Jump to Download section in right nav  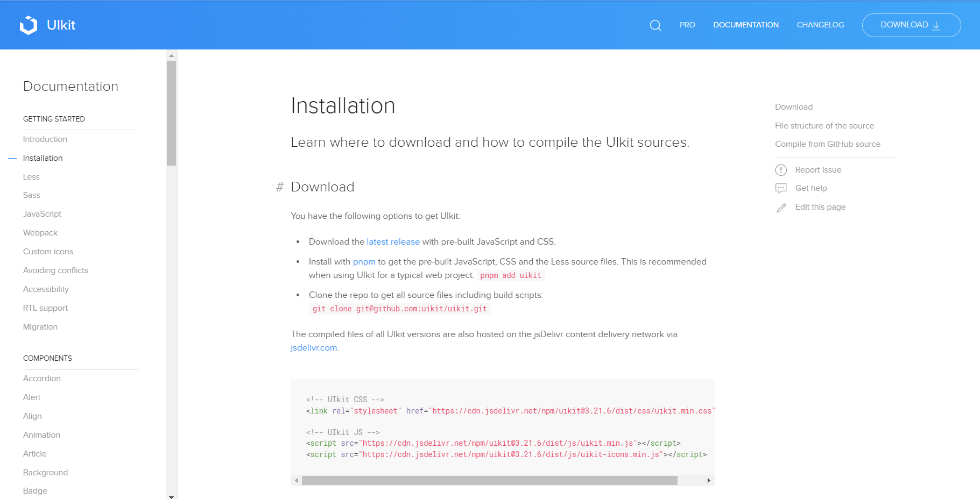[794, 107]
